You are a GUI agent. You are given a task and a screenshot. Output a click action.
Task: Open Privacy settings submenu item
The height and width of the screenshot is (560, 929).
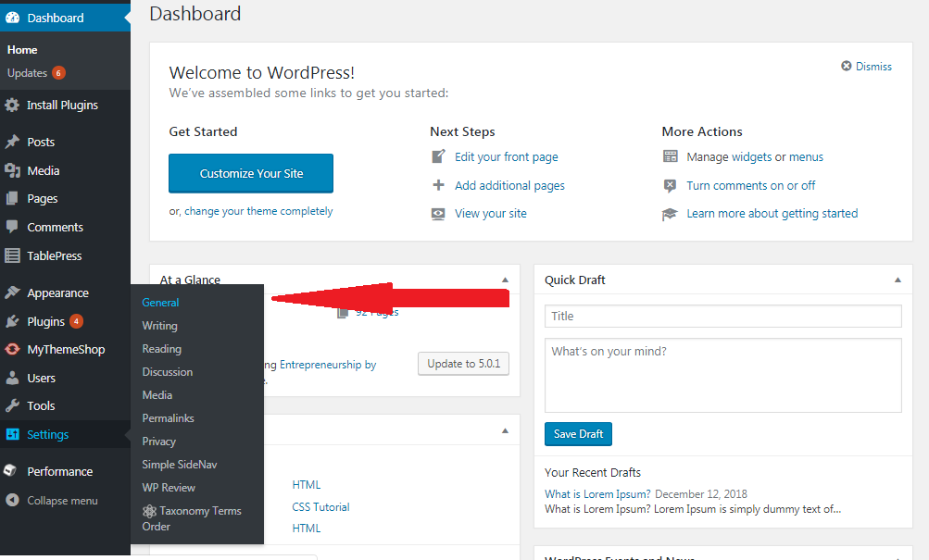point(158,441)
